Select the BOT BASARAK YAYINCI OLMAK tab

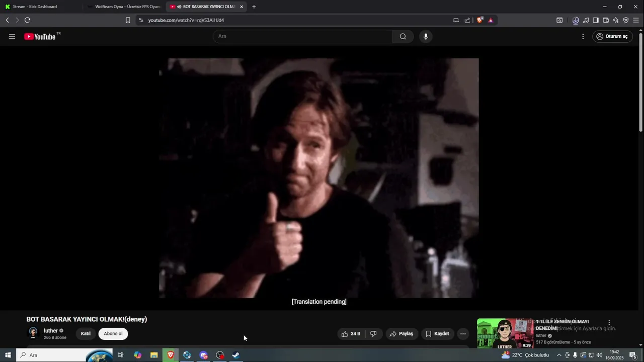tap(205, 7)
